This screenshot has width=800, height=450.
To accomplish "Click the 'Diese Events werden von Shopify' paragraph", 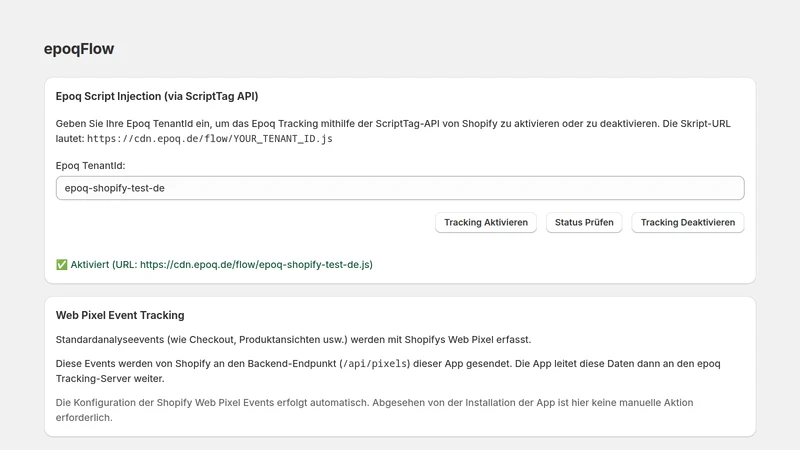I will pyautogui.click(x=388, y=371).
